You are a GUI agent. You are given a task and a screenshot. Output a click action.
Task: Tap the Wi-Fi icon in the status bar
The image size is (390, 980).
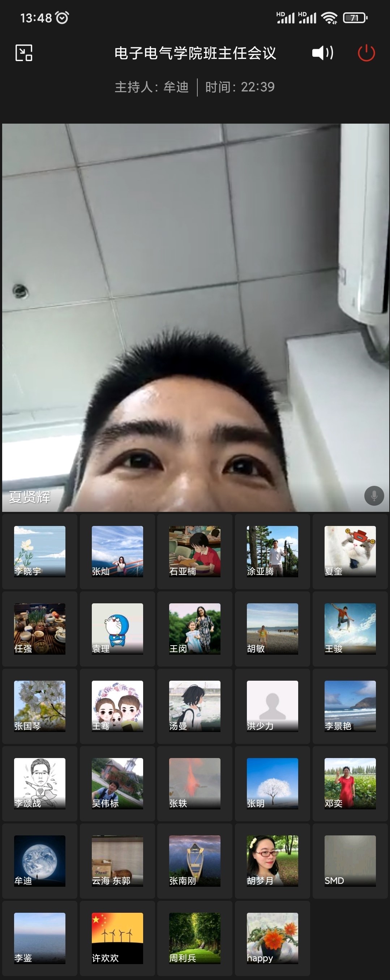[329, 18]
